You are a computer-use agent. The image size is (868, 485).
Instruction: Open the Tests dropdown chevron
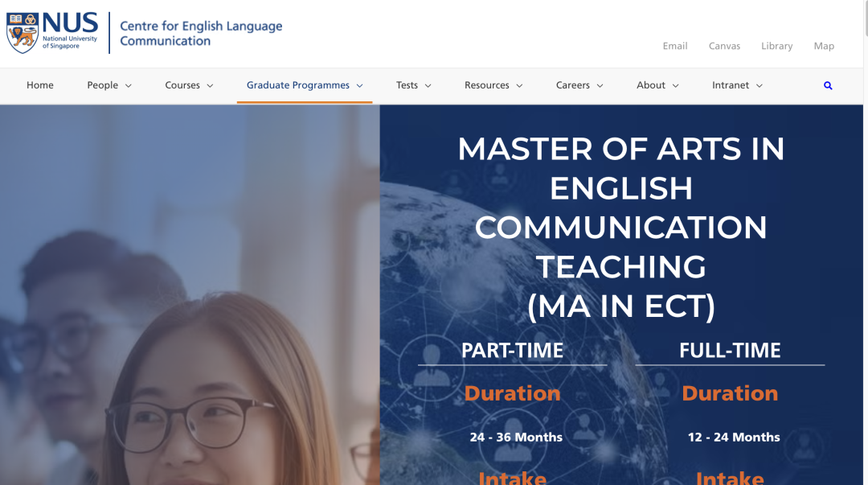click(x=428, y=86)
